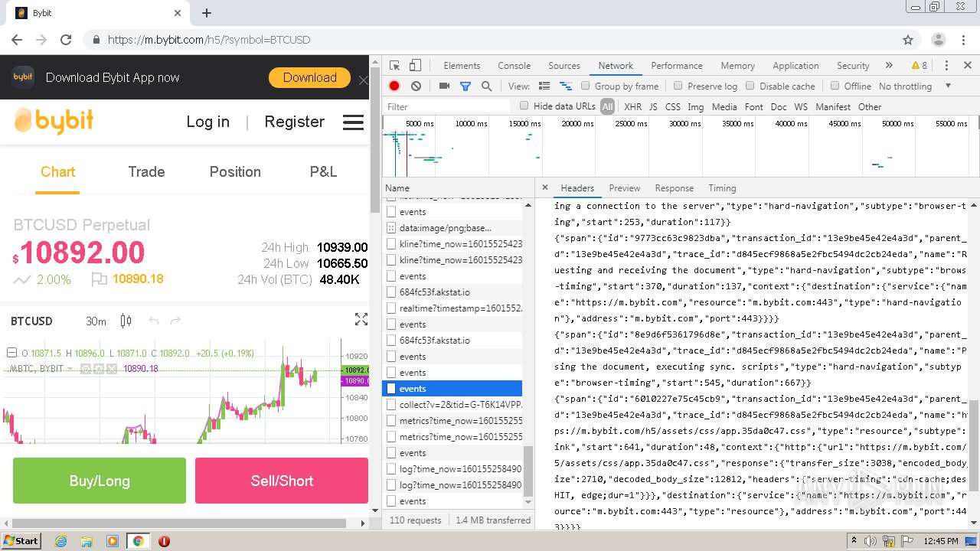Stop recording network log
The width and height of the screenshot is (980, 551).
(394, 86)
